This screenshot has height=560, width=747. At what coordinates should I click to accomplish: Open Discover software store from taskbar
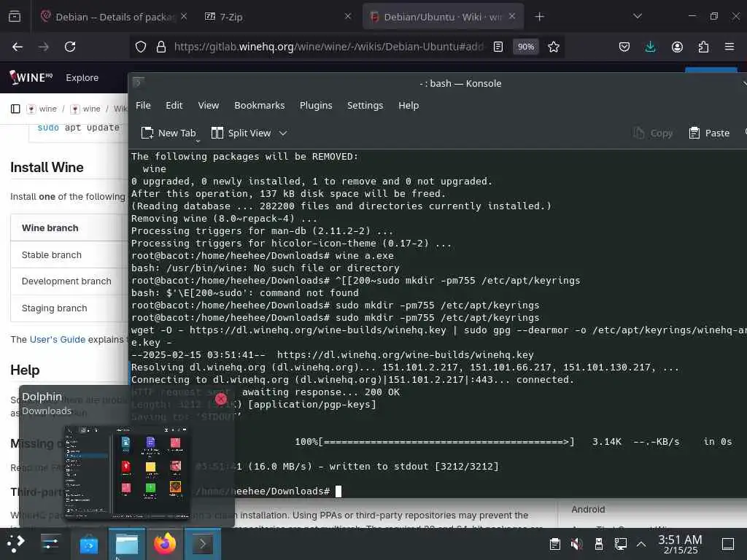click(88, 544)
